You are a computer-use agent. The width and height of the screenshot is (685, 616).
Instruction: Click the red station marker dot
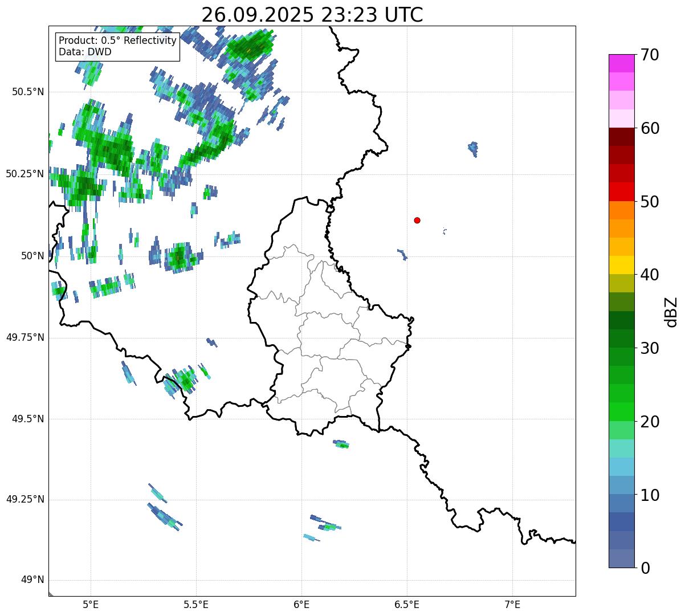point(417,220)
